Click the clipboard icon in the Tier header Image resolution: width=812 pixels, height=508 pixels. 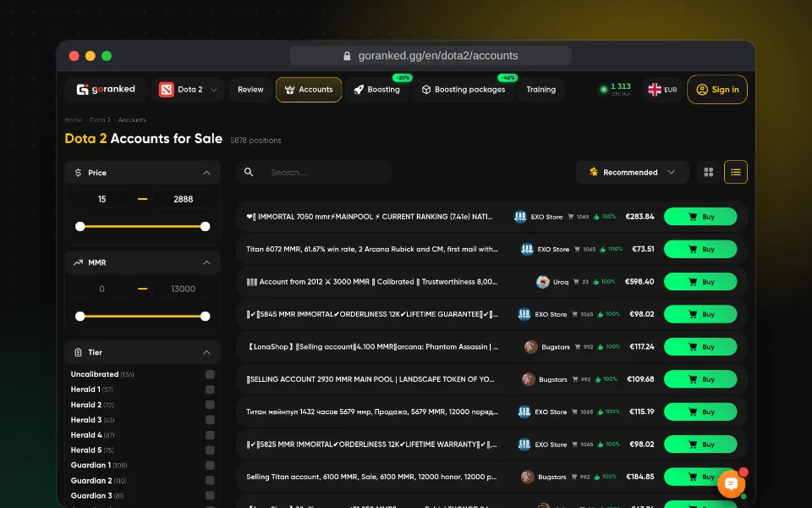click(78, 352)
